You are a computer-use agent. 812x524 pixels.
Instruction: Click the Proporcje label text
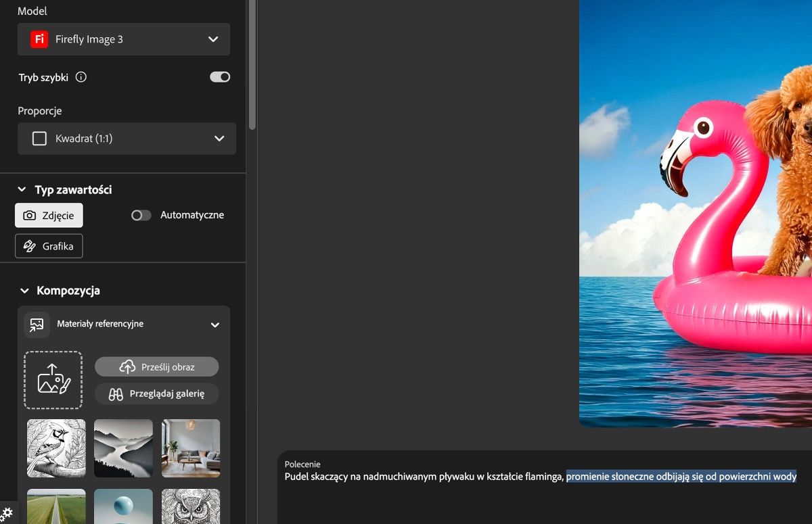40,111
